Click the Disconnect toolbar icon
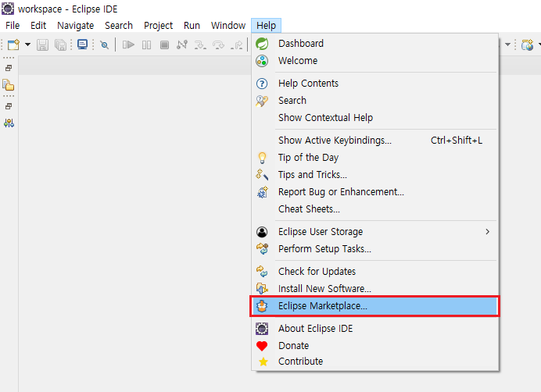This screenshot has height=392, width=541. pos(182,45)
